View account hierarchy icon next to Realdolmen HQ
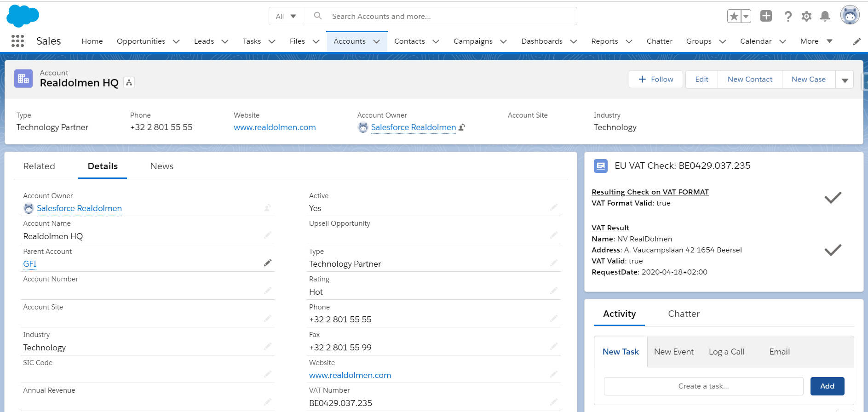Screen dimensions: 868x412 coord(129,83)
